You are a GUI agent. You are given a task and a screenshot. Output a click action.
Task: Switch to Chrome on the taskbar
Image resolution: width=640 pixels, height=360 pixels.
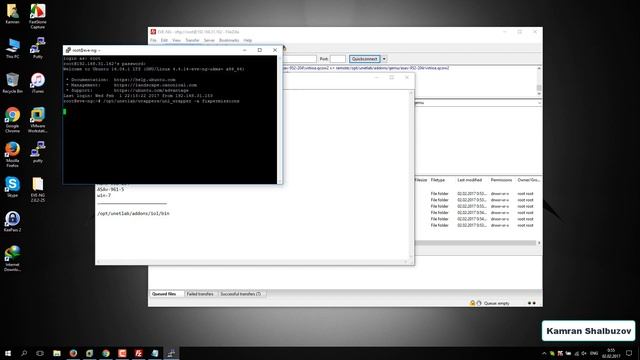pyautogui.click(x=106, y=353)
